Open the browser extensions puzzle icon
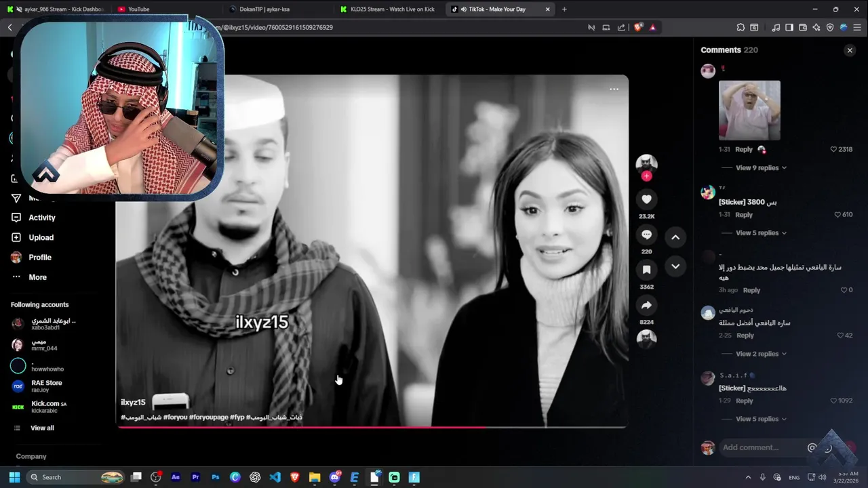This screenshot has width=868, height=488. coord(741,27)
